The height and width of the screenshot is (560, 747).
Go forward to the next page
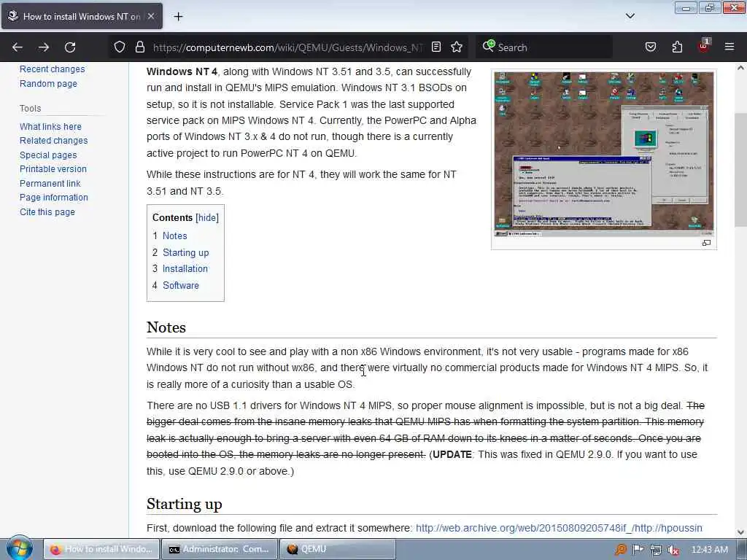(44, 47)
